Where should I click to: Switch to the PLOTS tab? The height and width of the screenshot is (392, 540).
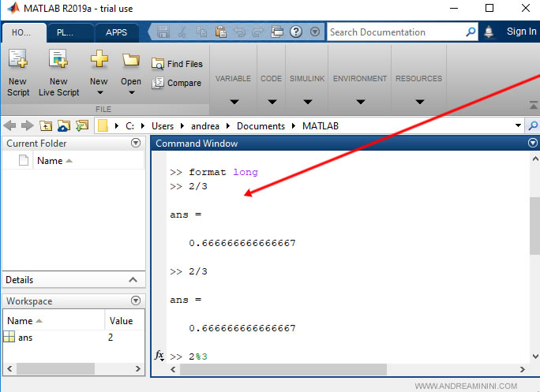[70, 32]
